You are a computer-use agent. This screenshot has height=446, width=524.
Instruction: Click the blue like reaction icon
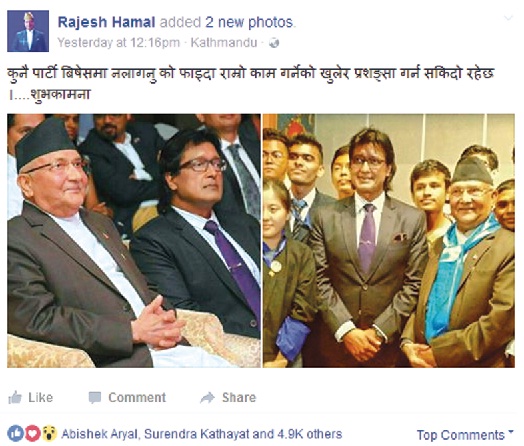tap(15, 434)
